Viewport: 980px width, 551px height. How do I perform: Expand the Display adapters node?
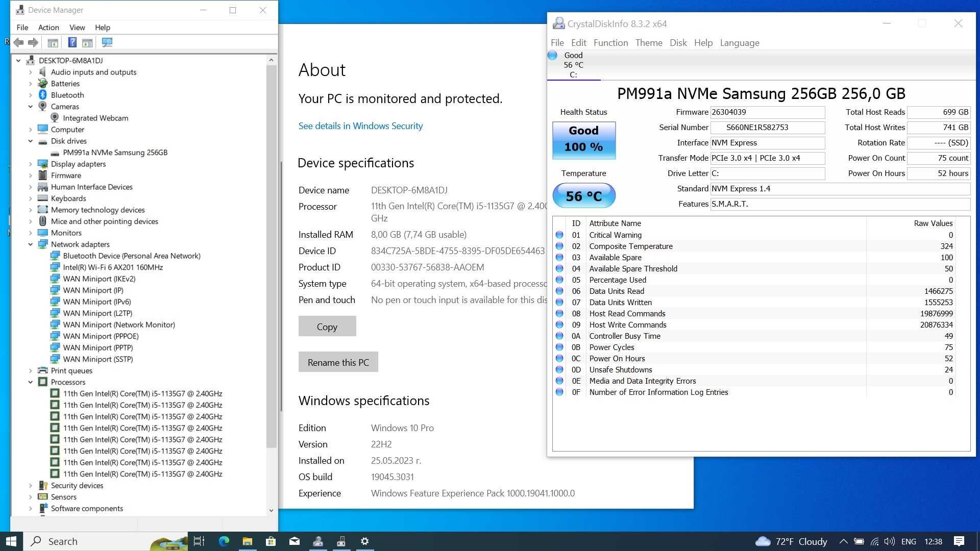point(30,164)
